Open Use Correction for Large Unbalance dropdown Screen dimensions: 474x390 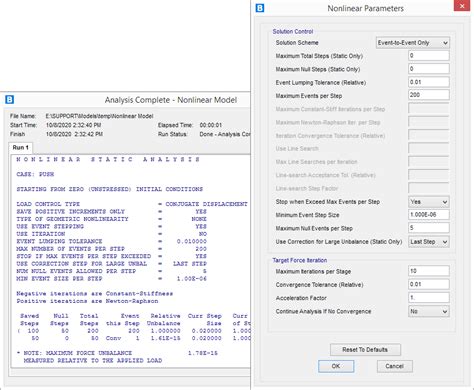pos(429,242)
